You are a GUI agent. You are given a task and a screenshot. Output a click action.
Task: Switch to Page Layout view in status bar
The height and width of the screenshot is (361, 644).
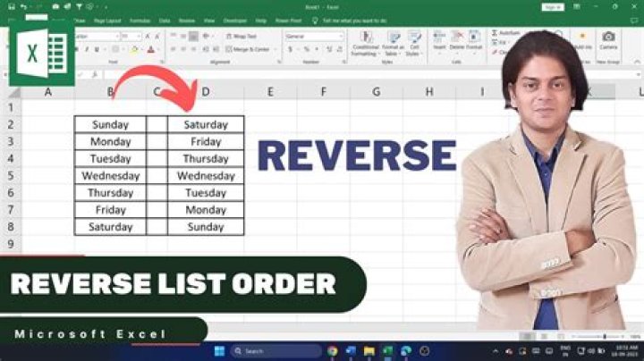pos(544,337)
